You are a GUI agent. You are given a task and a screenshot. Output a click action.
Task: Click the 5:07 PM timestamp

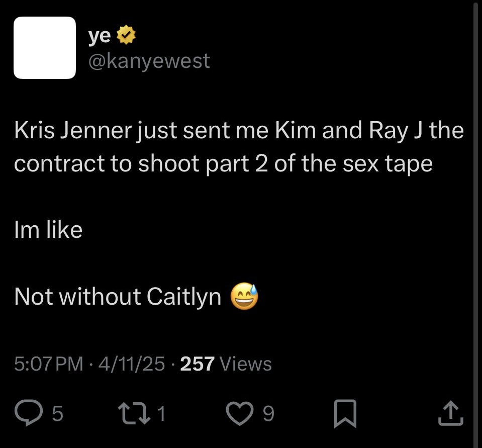[49, 364]
